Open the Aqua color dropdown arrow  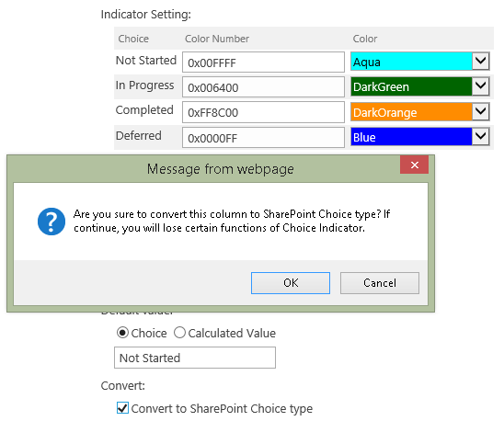click(x=480, y=61)
